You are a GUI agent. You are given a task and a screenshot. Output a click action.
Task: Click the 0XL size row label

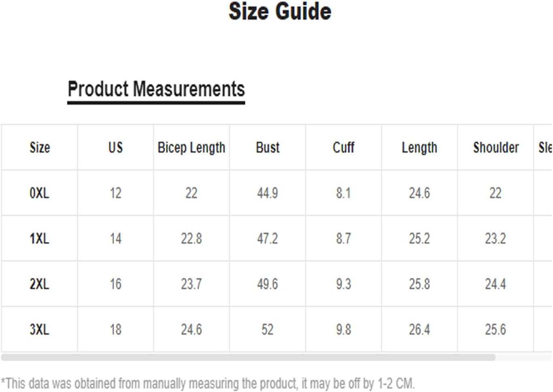click(39, 193)
